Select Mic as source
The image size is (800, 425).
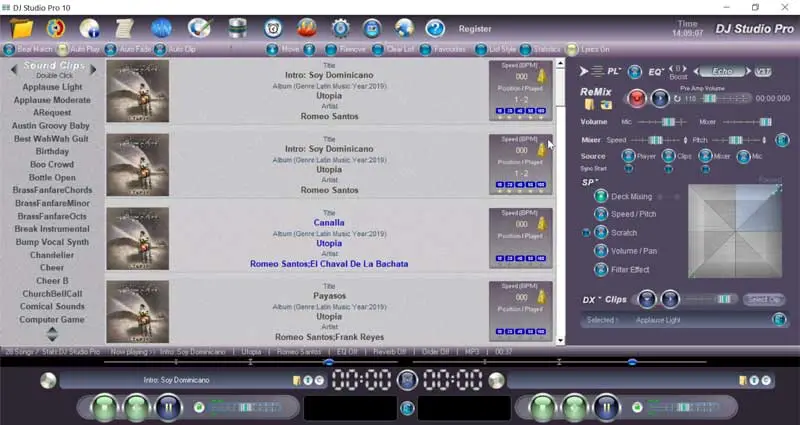743,156
